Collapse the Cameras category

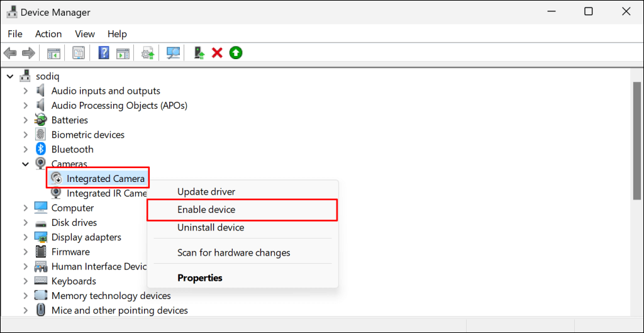(26, 164)
